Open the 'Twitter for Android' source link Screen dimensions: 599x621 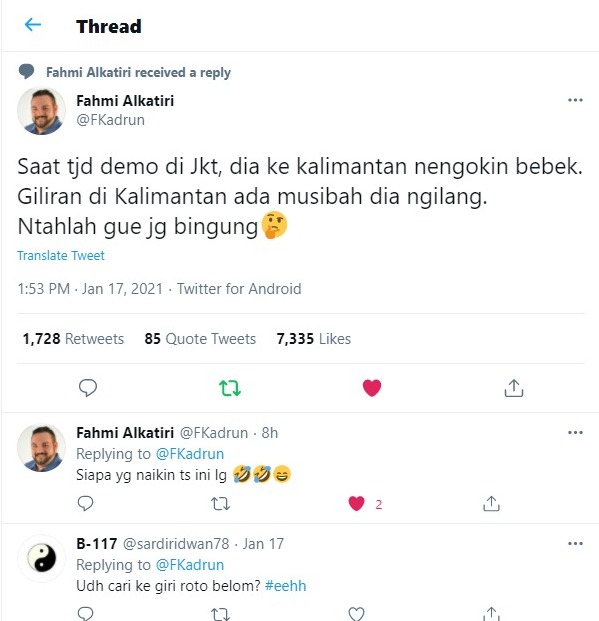pyautogui.click(x=239, y=289)
